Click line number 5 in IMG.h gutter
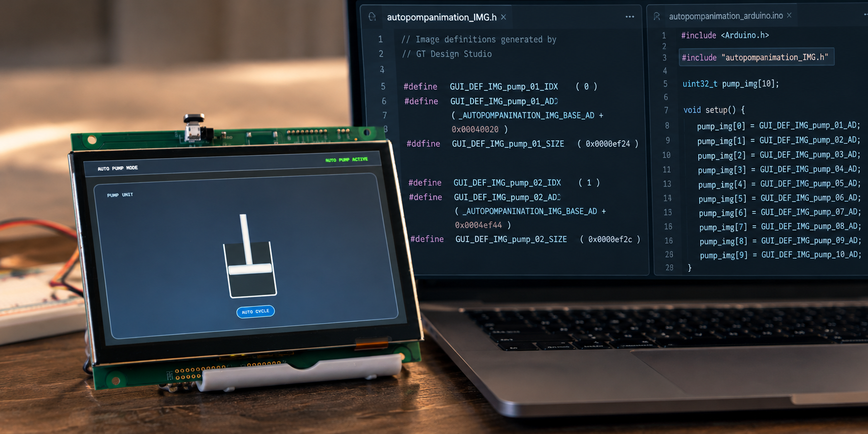This screenshot has width=868, height=434. [x=383, y=87]
